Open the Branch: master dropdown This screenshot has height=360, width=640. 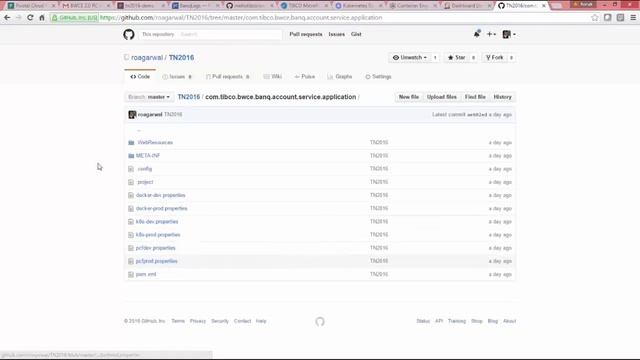(149, 97)
